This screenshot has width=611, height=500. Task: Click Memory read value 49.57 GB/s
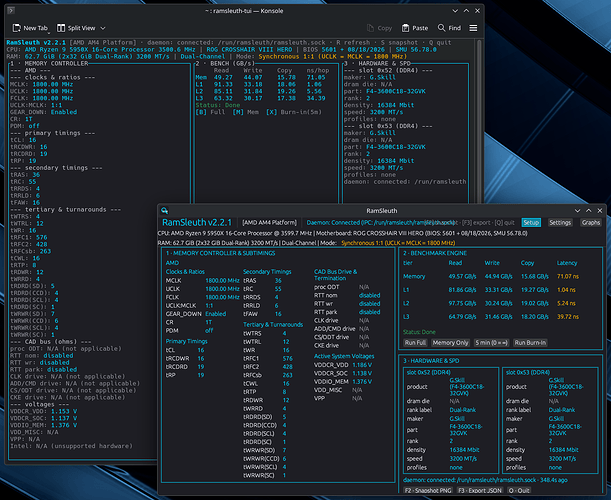pos(462,276)
